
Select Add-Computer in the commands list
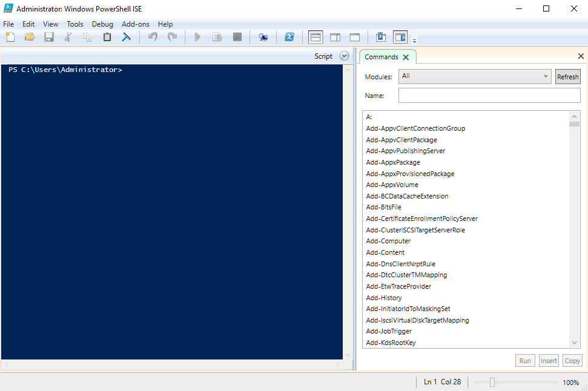[388, 241]
